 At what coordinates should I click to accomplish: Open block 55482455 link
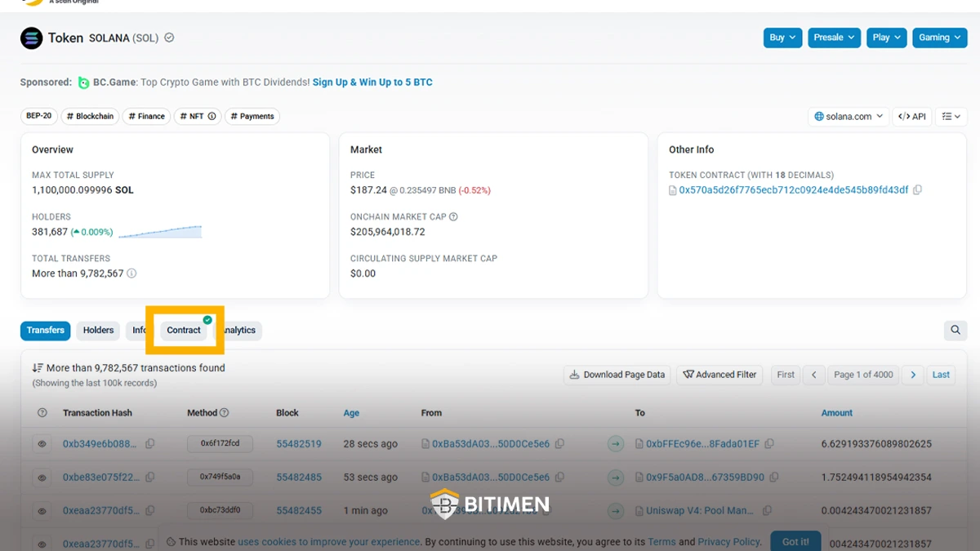coord(299,511)
